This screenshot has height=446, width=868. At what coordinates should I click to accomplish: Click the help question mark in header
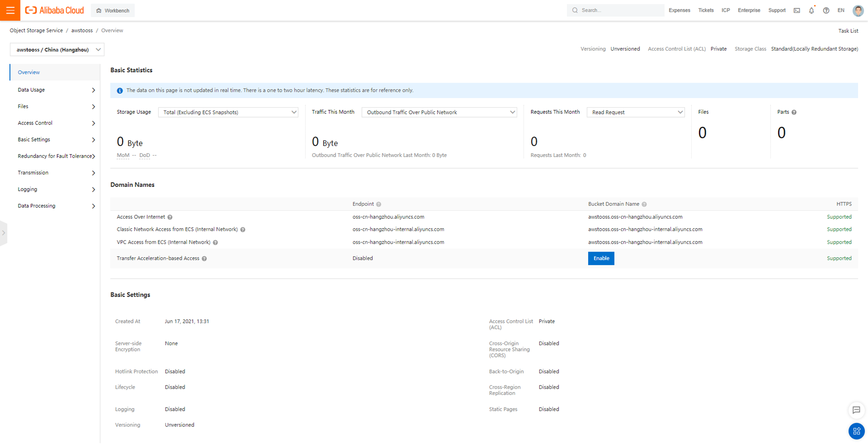pos(826,10)
